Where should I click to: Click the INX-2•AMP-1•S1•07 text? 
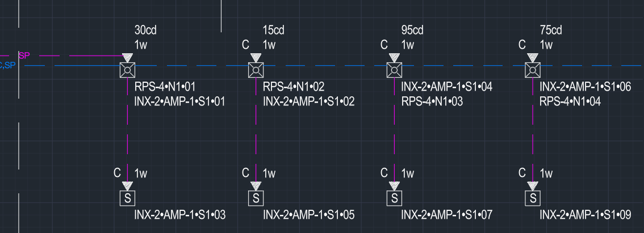[447, 214]
